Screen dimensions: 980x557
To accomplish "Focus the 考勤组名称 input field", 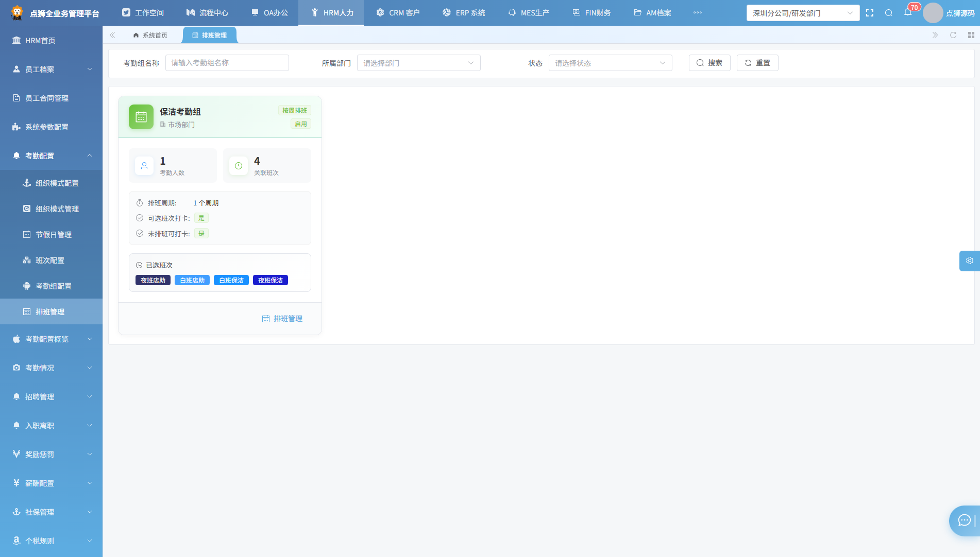I will click(x=227, y=63).
